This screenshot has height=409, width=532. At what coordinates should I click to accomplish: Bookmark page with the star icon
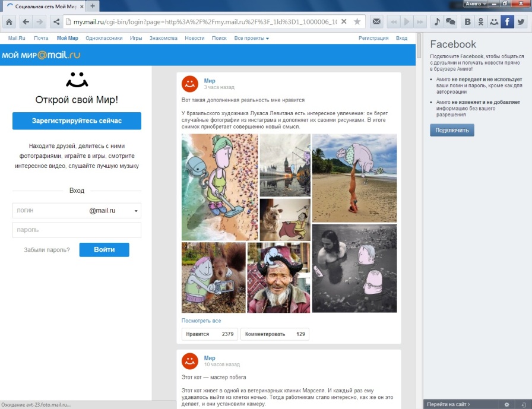coord(357,22)
